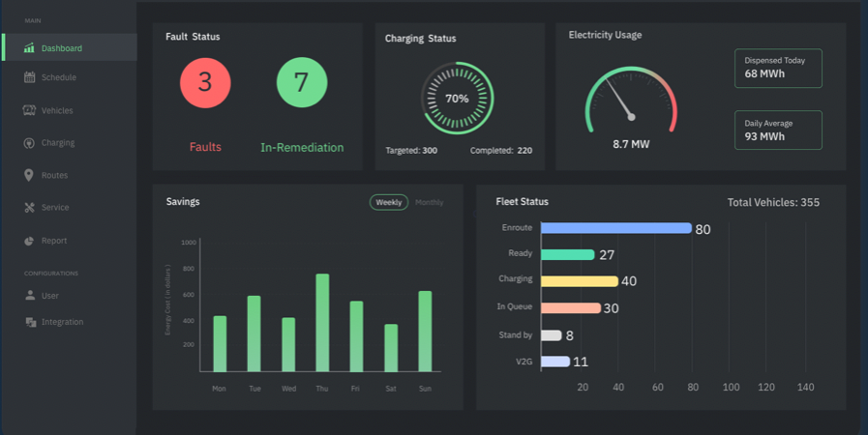Click the Routes location pin icon
The image size is (868, 435).
(30, 175)
